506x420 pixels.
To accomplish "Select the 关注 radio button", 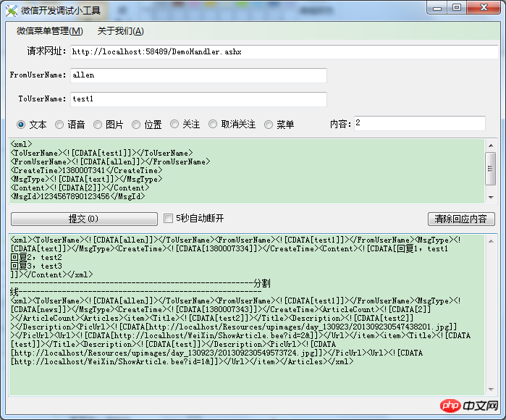I will (x=174, y=124).
